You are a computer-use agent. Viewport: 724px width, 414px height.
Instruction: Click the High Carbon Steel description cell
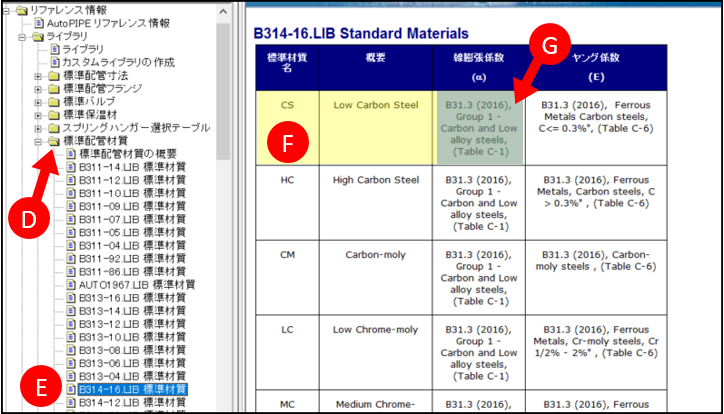pyautogui.click(x=375, y=203)
